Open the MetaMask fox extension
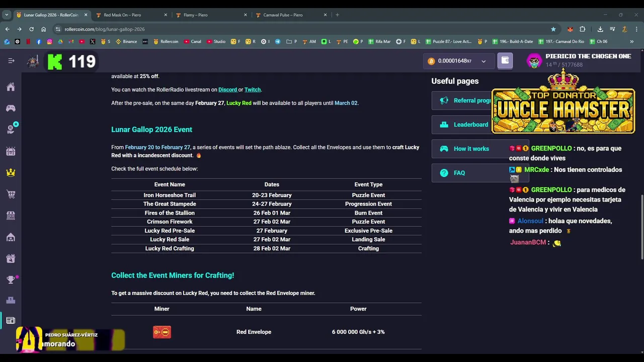 coord(570,29)
